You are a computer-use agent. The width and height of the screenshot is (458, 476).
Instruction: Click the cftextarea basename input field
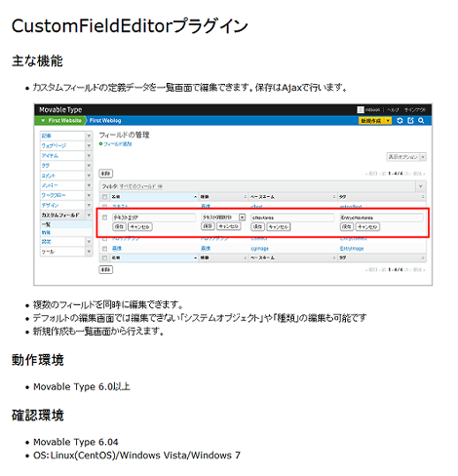(292, 218)
